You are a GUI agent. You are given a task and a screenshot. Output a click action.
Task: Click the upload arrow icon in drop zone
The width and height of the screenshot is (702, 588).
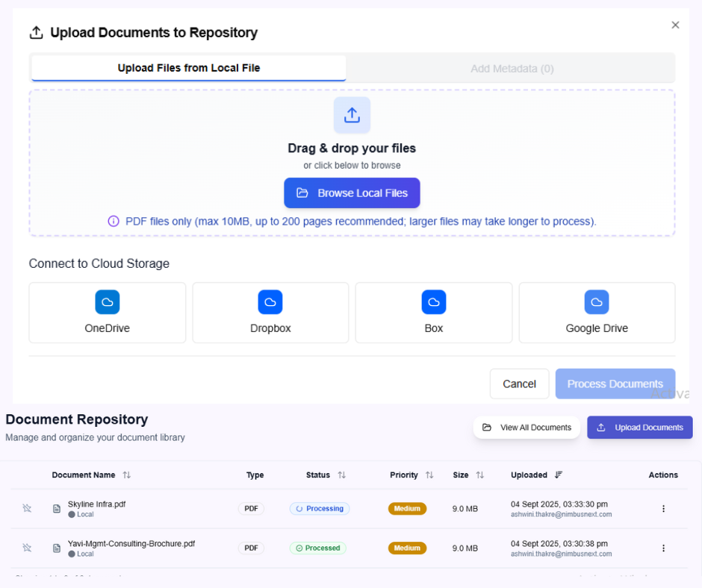(x=352, y=115)
